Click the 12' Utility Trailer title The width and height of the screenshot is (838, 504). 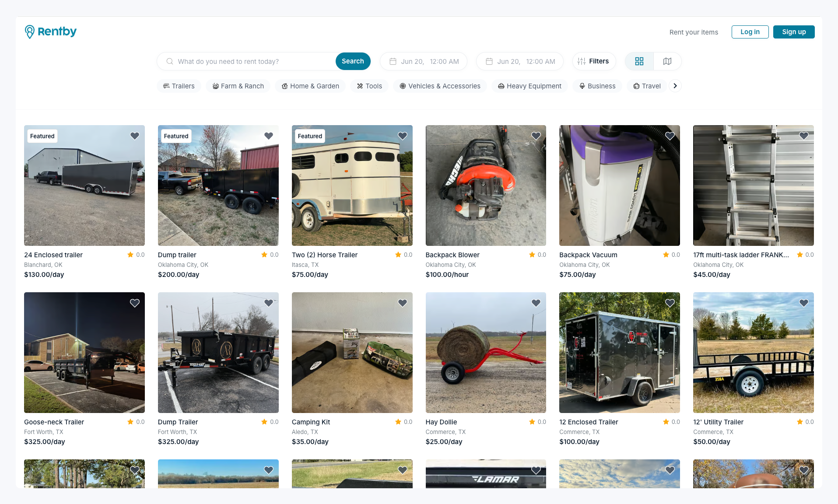(719, 422)
